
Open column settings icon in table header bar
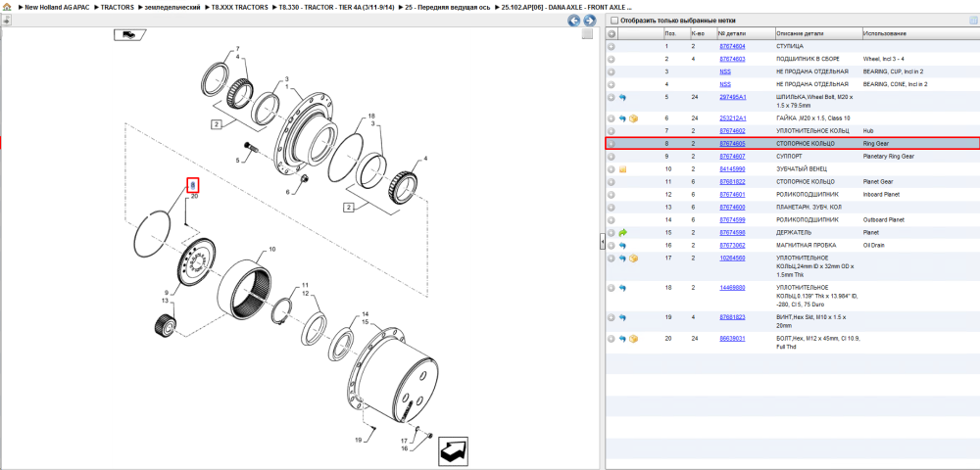[x=972, y=20]
